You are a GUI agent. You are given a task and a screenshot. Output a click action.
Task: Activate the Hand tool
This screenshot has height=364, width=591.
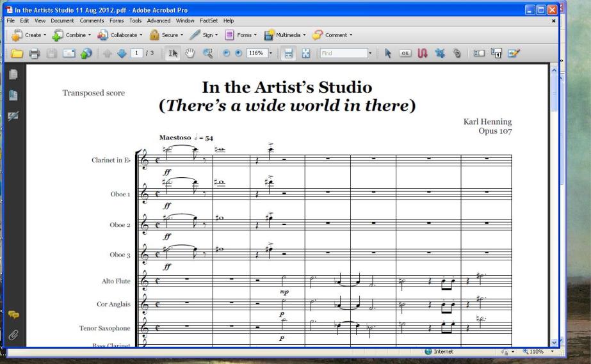pos(190,54)
